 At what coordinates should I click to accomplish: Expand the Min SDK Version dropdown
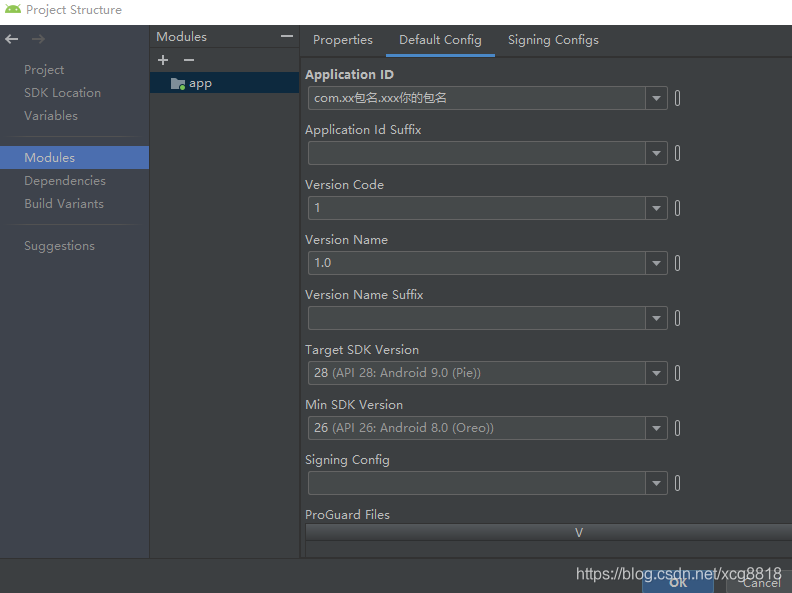656,428
